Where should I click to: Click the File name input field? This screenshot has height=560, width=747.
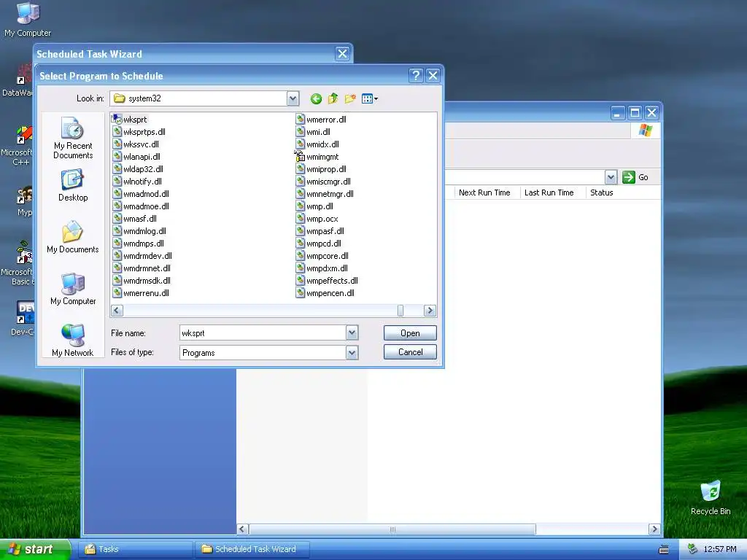click(x=263, y=332)
